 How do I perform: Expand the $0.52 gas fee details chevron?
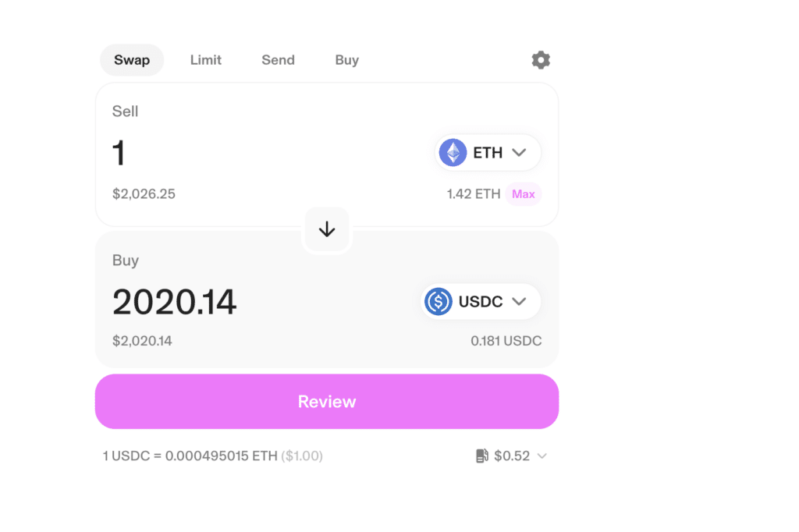[x=542, y=456]
